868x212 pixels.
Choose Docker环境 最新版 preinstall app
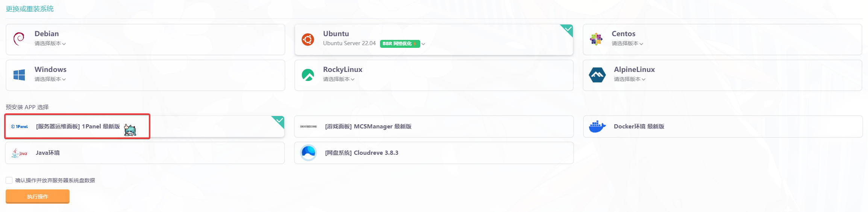[723, 127]
